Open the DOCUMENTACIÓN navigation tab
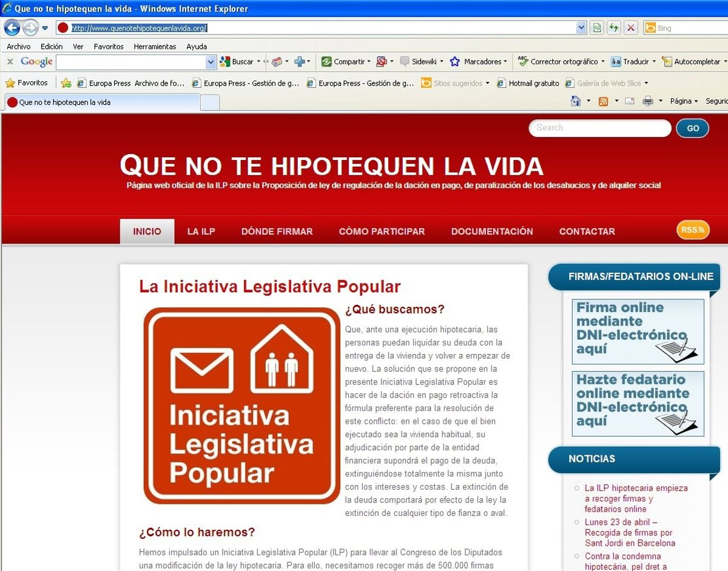728x571 pixels. pyautogui.click(x=491, y=232)
